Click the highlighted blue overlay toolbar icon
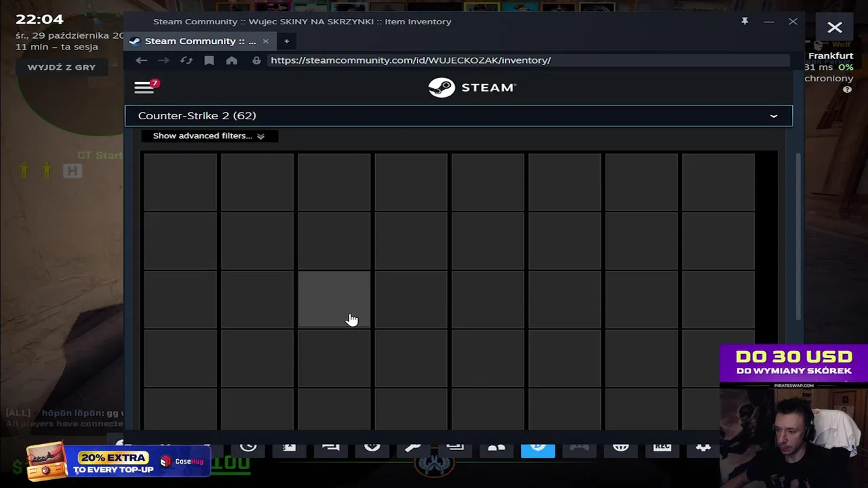Screen dimensions: 868x488 pos(538,449)
